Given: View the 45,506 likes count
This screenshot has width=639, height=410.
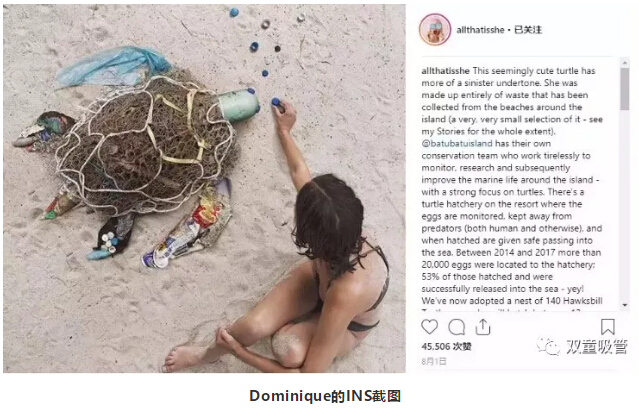Looking at the screenshot, I should click(446, 346).
